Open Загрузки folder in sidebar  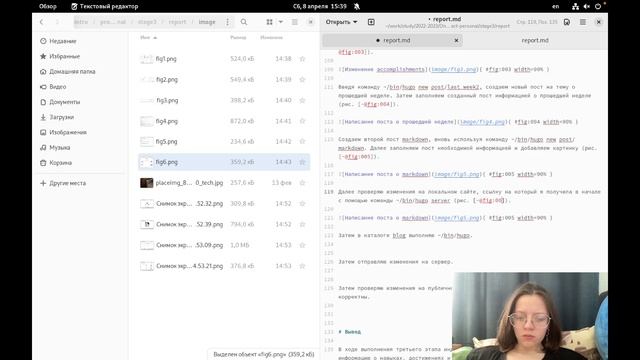[x=57, y=117]
